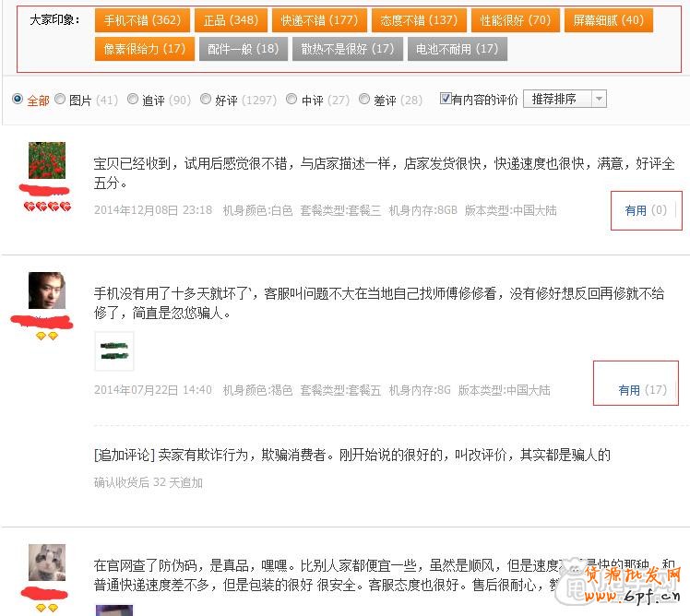Image resolution: width=690 pixels, height=616 pixels.
Task: Filter by 好评 radio button
Action: (x=206, y=100)
